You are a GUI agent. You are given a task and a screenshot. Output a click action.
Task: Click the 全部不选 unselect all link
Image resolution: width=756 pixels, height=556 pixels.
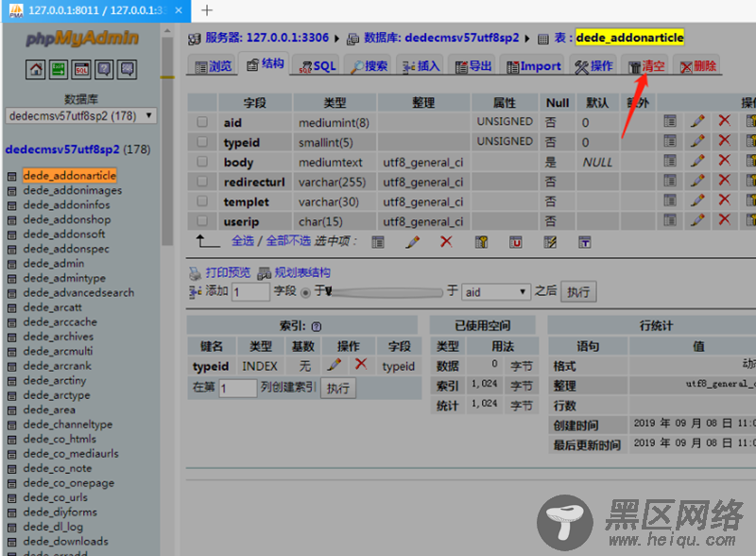[x=288, y=241]
